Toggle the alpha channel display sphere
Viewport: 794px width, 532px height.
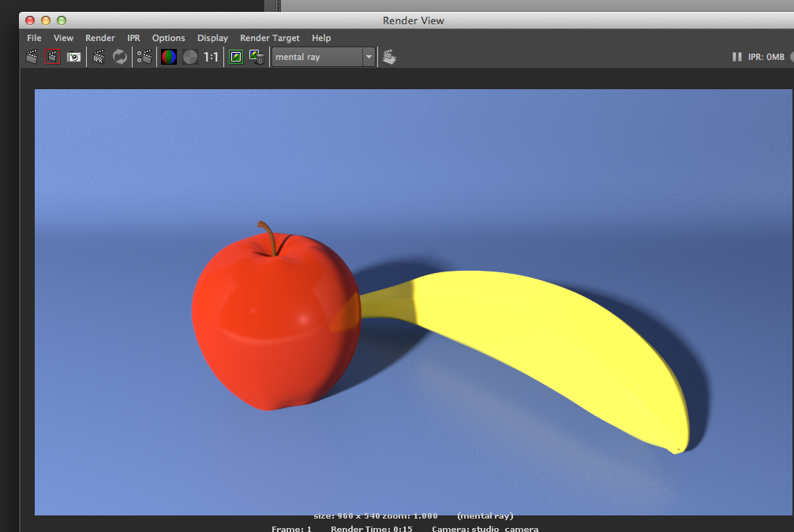click(x=190, y=57)
